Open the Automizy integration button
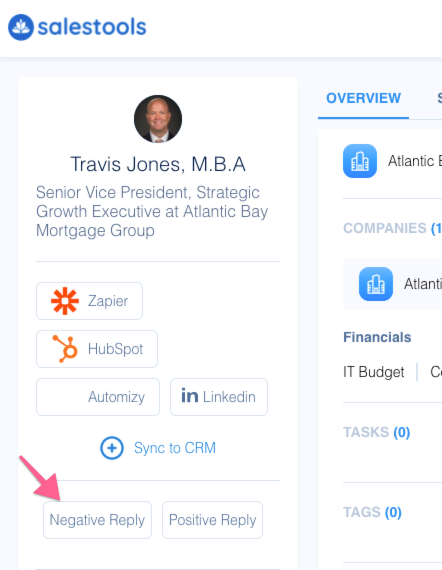Image resolution: width=442 pixels, height=570 pixels. click(98, 397)
